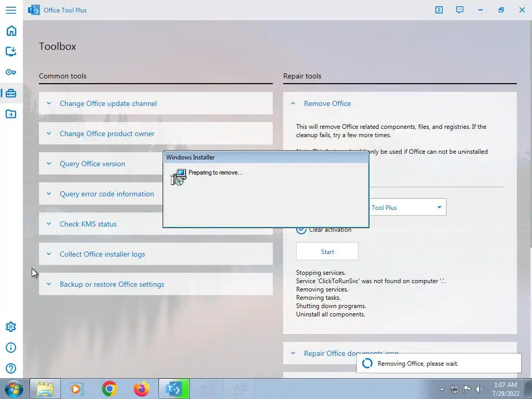Expand Query Office version section
532x399 pixels.
101,164
